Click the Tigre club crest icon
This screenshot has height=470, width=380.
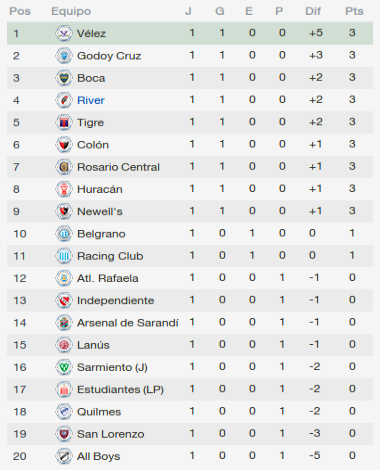pos(64,122)
